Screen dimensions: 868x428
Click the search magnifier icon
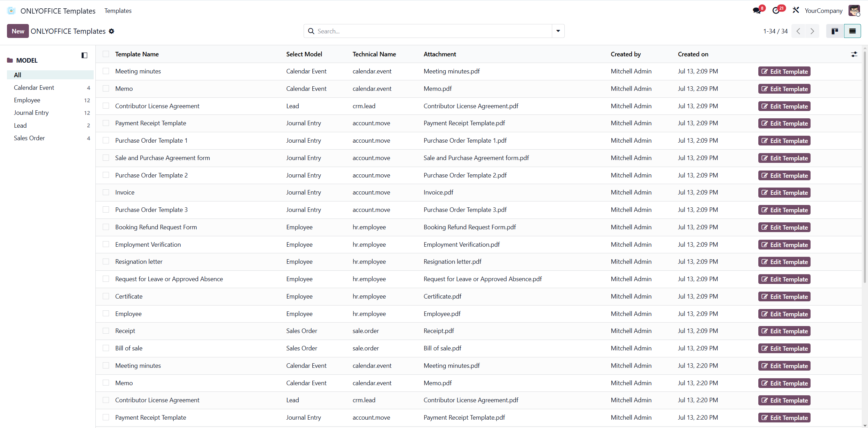pos(311,31)
